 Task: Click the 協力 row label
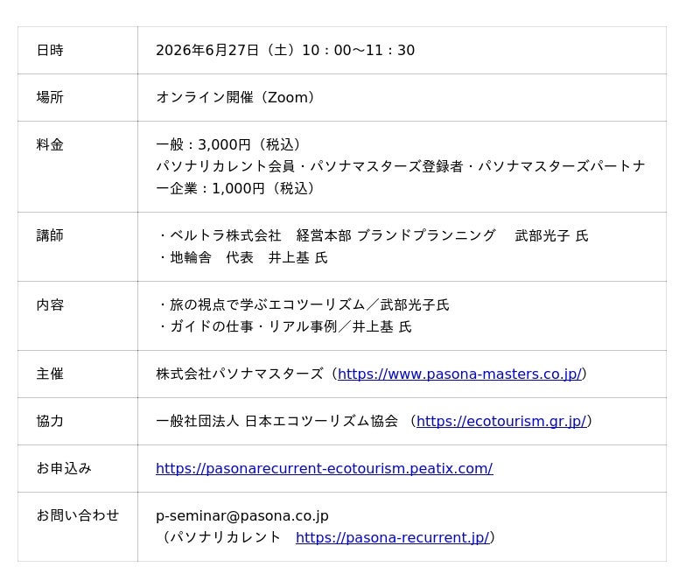click(50, 422)
